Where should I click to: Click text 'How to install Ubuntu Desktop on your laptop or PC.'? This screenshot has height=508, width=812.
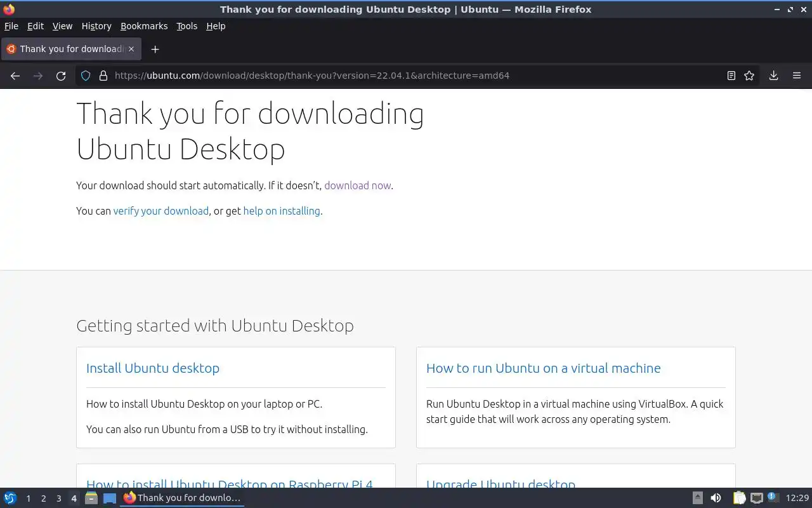coord(204,404)
